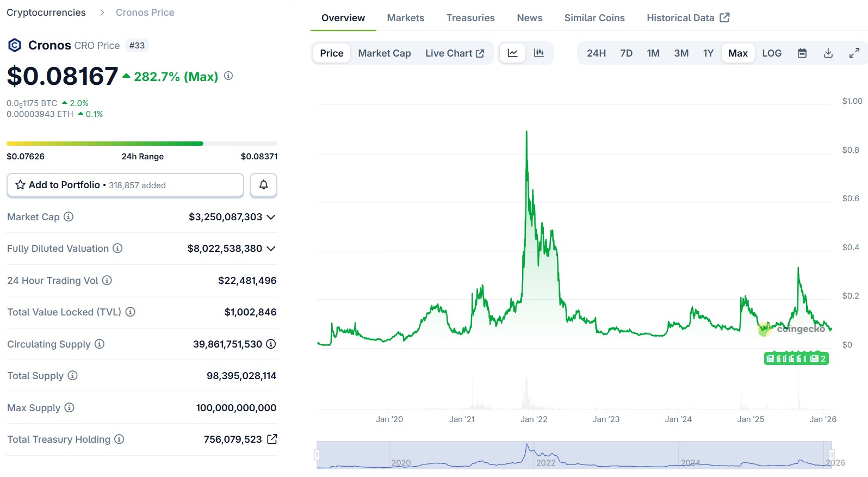Switch to candlestick chart icon

[539, 53]
